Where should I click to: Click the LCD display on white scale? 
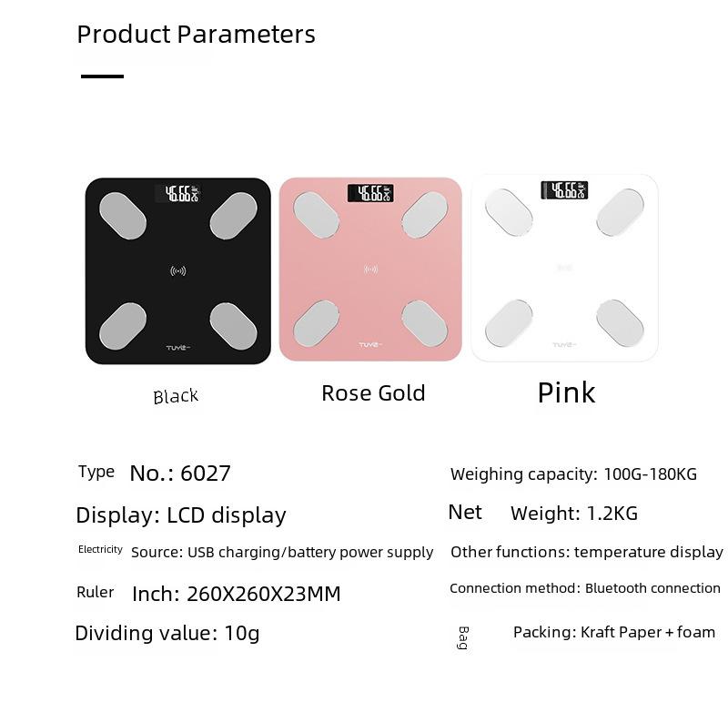click(564, 190)
